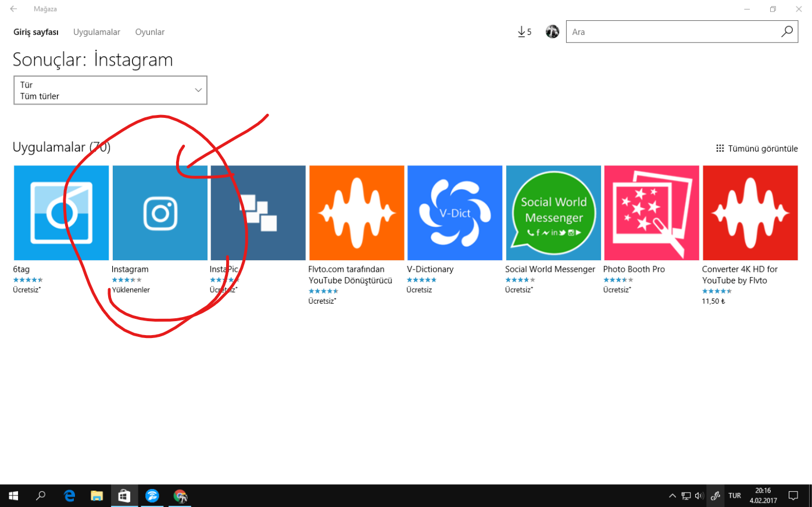Expand the Tür filter dropdown

tap(110, 90)
